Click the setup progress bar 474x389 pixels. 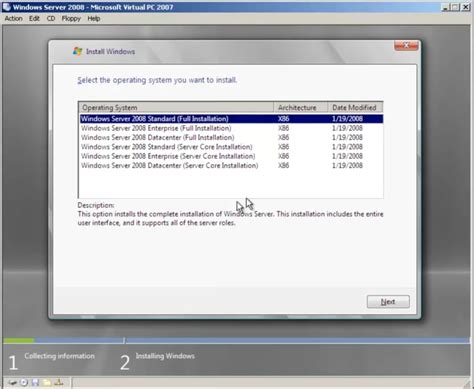tap(237, 340)
